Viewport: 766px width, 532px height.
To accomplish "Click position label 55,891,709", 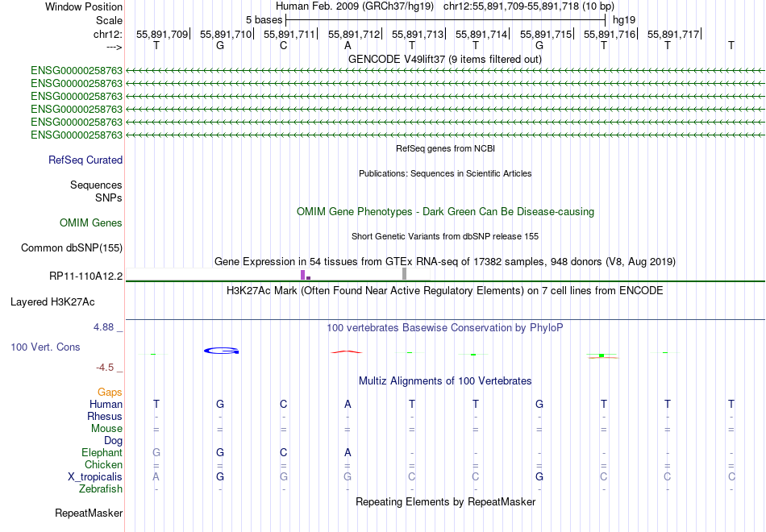I will click(x=162, y=34).
